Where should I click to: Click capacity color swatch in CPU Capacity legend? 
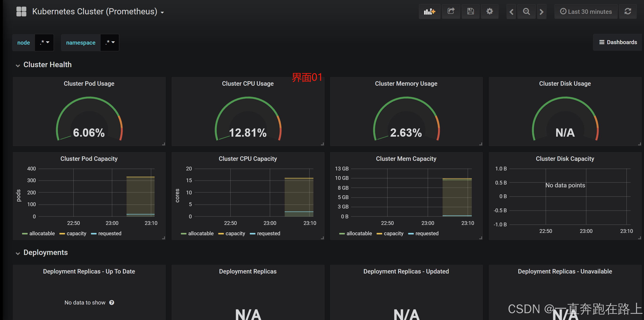(x=221, y=234)
